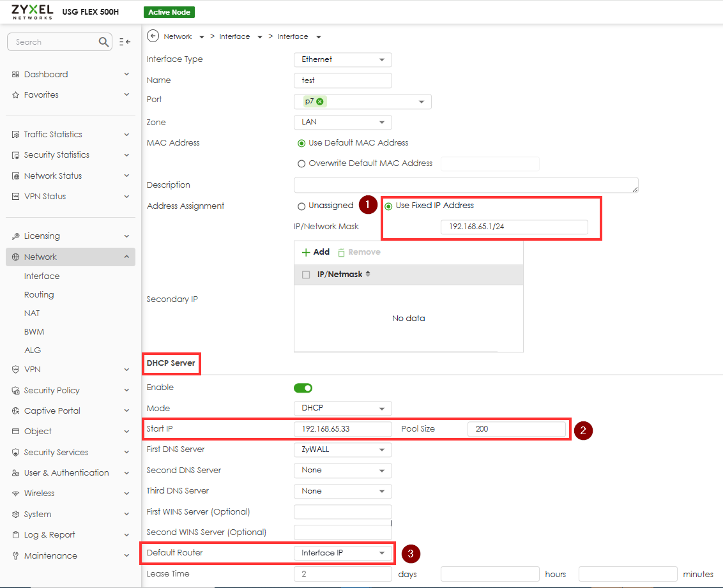Disable the DHCP Server Enable toggle
Viewport: 723px width, 588px height.
pos(303,388)
